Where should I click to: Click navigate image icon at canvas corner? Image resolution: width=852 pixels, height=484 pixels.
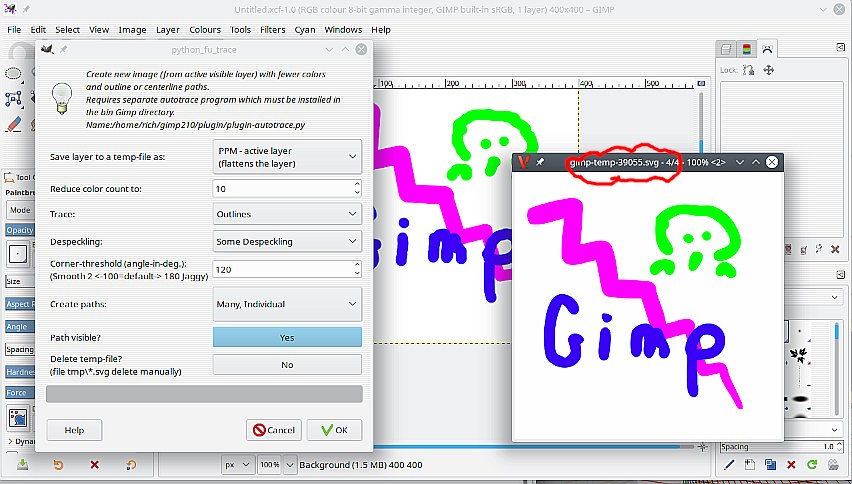[703, 447]
